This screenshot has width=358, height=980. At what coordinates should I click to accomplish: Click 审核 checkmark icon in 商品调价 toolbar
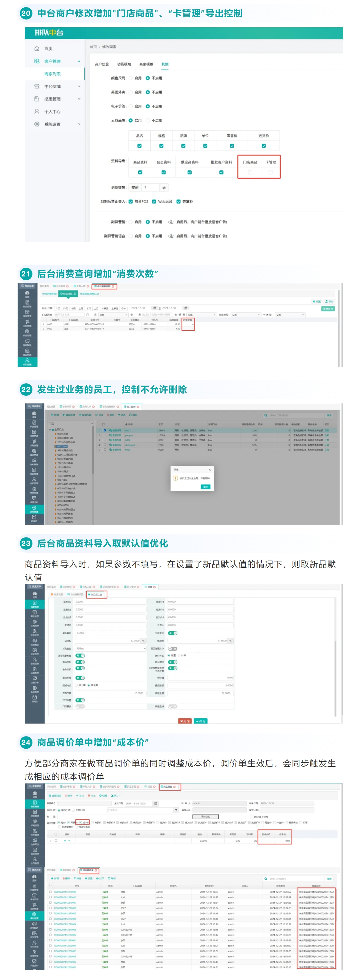77,796
